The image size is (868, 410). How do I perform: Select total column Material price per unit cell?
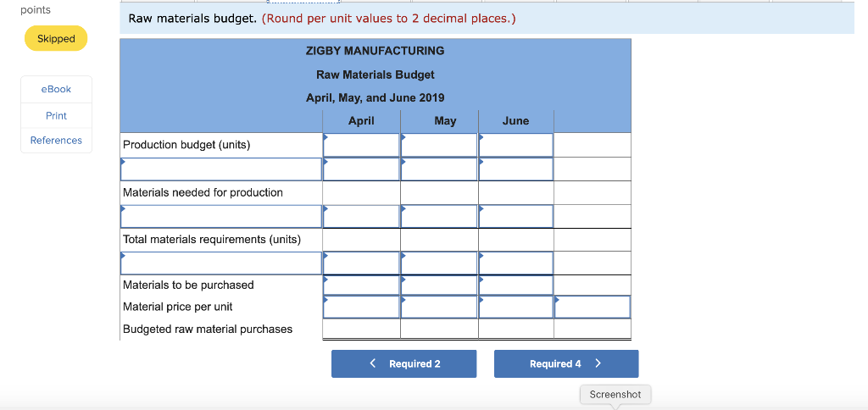[593, 307]
